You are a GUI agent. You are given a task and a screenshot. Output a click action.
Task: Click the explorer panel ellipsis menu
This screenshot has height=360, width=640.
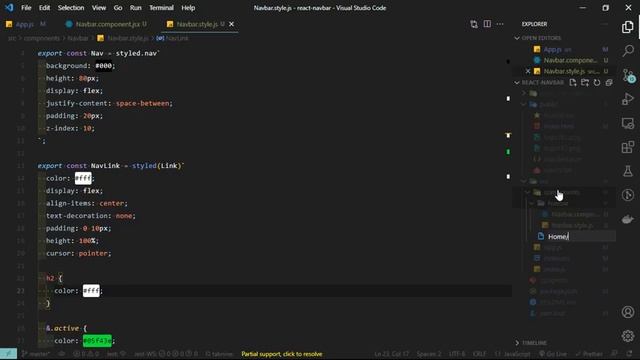click(604, 24)
